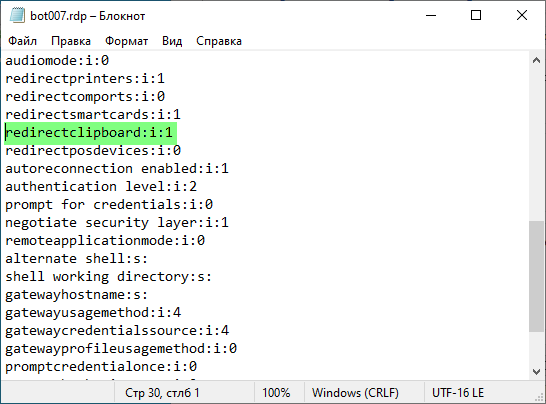Screen dimensions: 546x404
Task: Click the window resize grip in status bar
Action: [x=540, y=397]
